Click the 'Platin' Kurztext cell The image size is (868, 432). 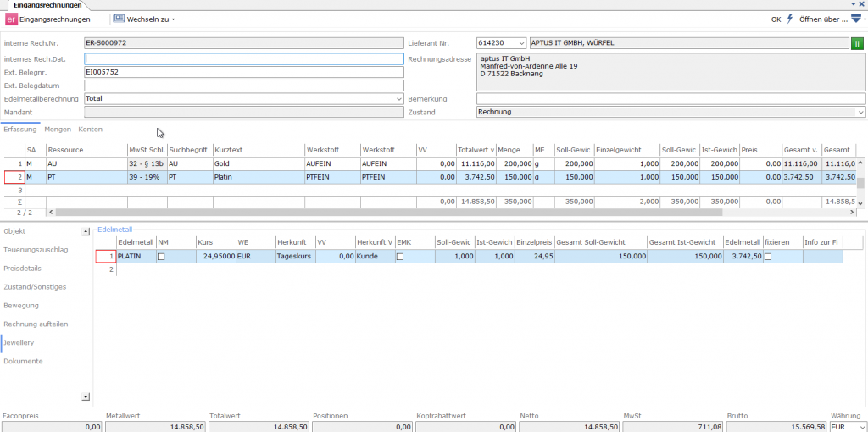tap(259, 177)
